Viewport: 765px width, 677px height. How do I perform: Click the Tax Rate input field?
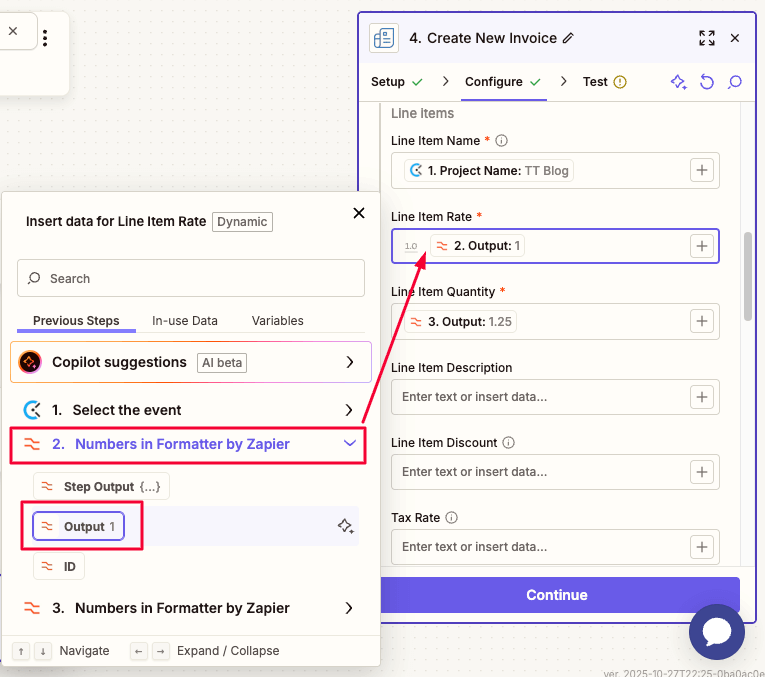point(555,547)
